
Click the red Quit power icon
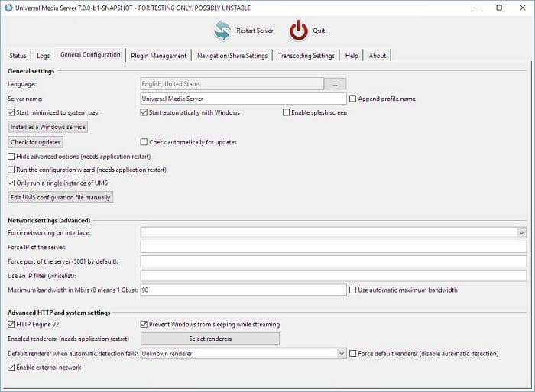299,31
